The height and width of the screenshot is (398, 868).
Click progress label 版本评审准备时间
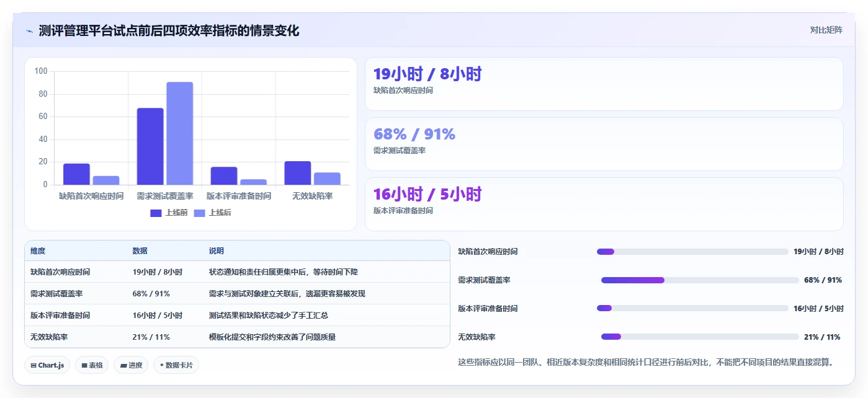click(488, 308)
